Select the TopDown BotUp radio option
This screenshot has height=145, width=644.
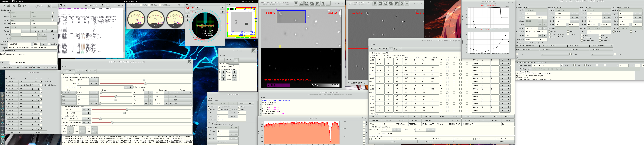(219, 107)
